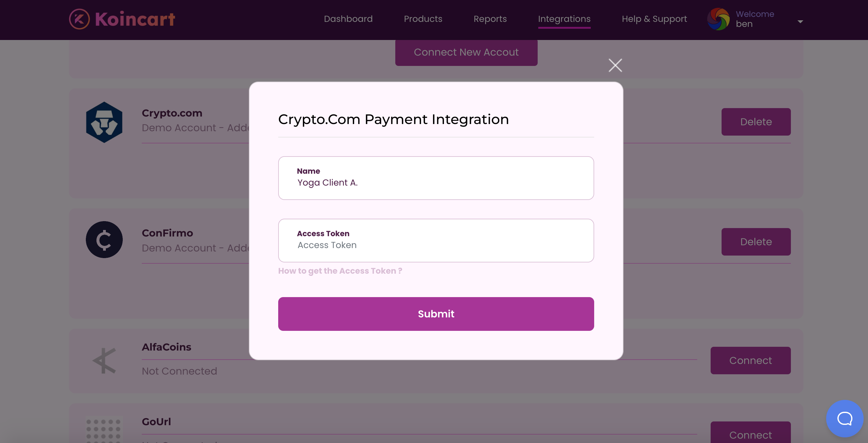868x443 pixels.
Task: Click into the Access Token field
Action: [x=436, y=245]
